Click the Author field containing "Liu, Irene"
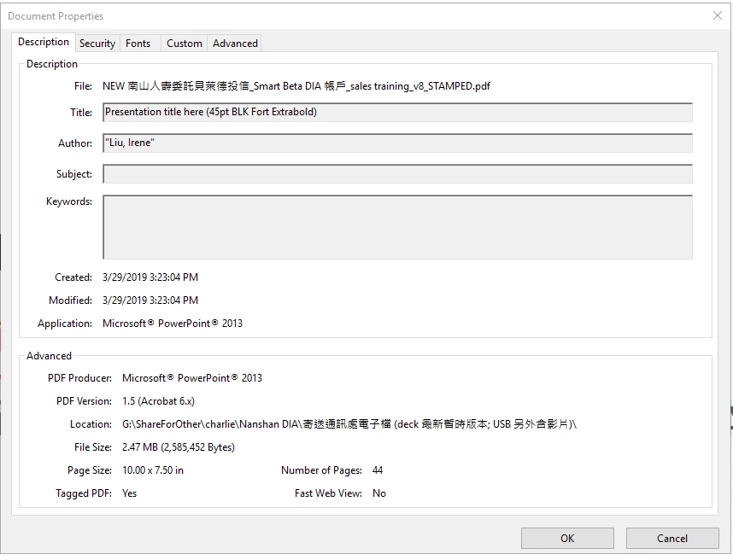Image resolution: width=733 pixels, height=560 pixels. pos(397,143)
